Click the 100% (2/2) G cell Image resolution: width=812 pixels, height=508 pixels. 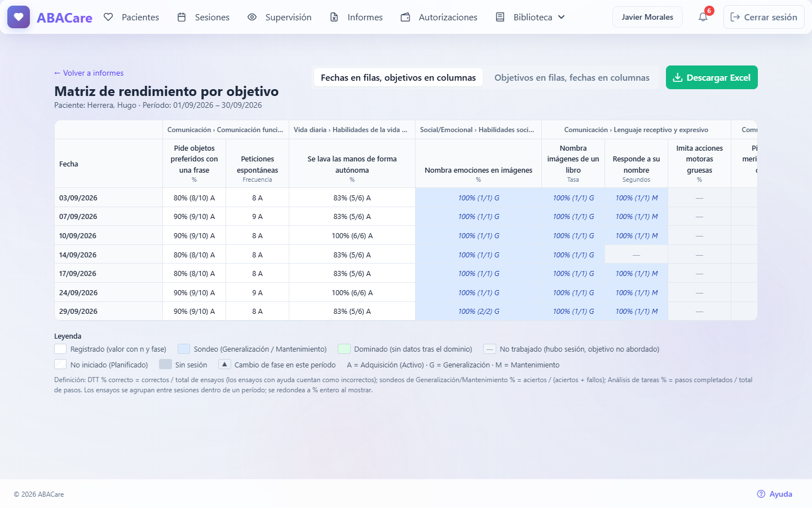(478, 312)
